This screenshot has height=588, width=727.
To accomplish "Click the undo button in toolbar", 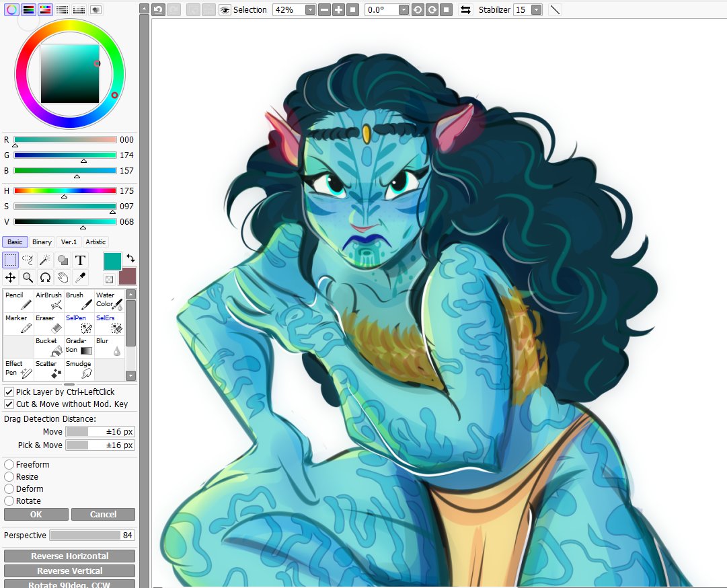I will [x=158, y=9].
